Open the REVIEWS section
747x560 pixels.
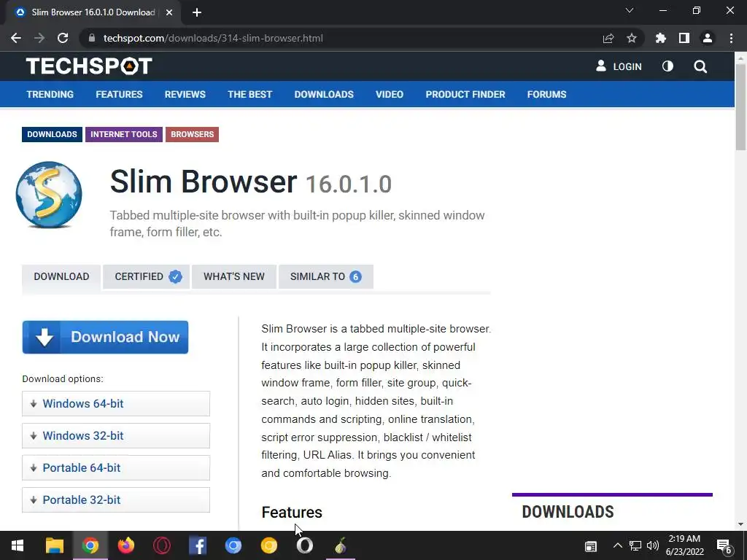pyautogui.click(x=185, y=94)
